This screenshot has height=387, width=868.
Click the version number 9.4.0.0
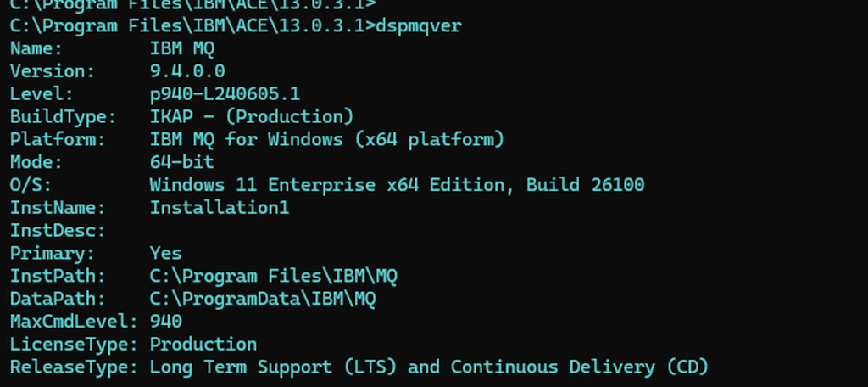click(187, 71)
